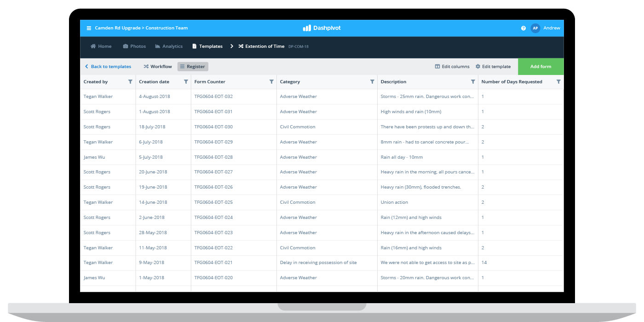644x322 pixels.
Task: Open form TFG0604-EOT-032
Action: tap(213, 97)
